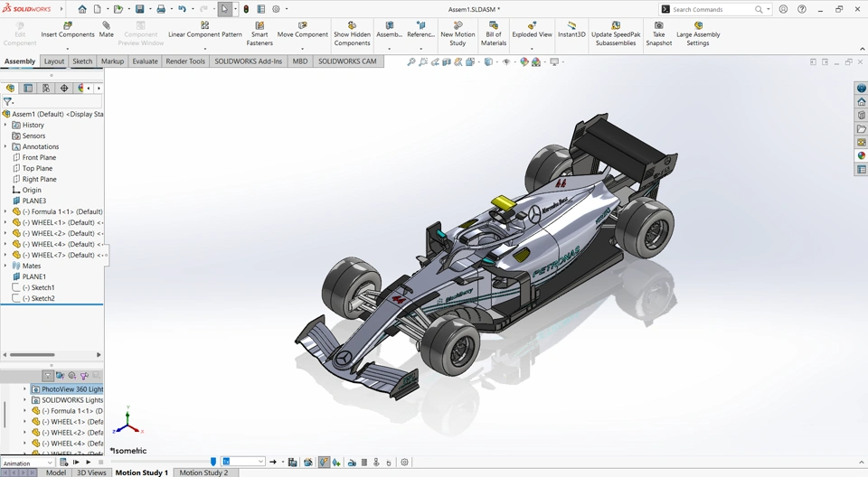Take a Snapshot of the assembly
This screenshot has height=477, width=868.
pyautogui.click(x=659, y=33)
